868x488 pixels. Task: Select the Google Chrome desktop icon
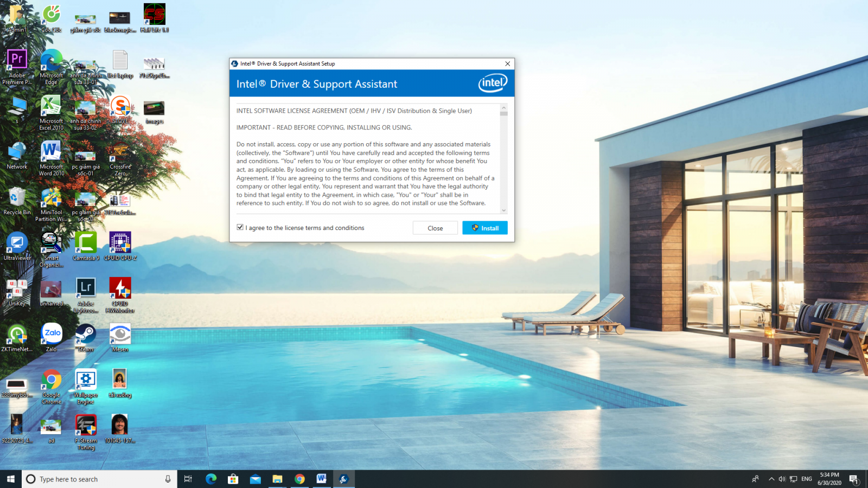52,387
